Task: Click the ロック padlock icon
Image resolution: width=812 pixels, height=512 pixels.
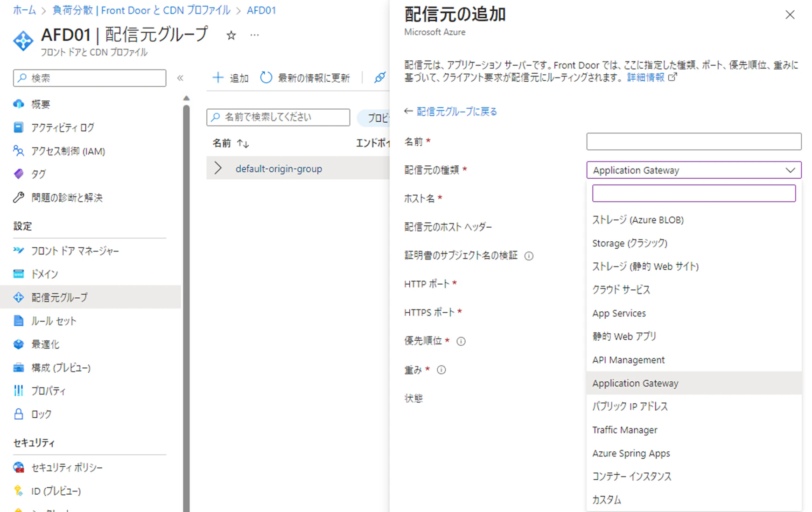Action: (x=19, y=414)
